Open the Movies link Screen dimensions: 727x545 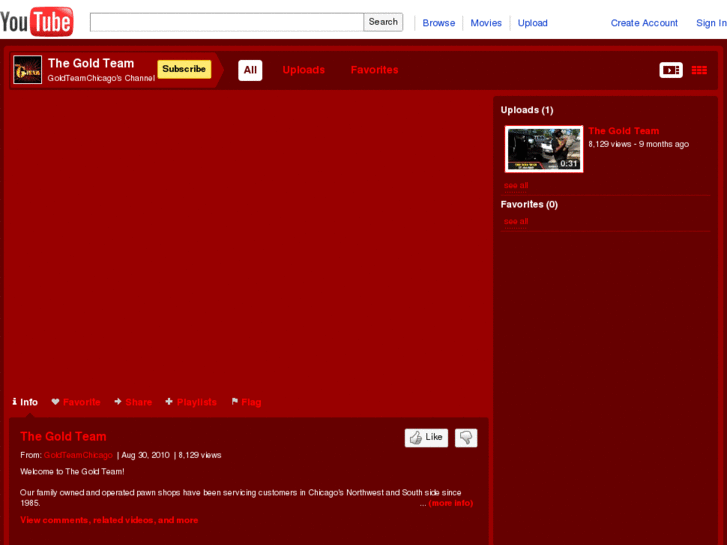[486, 23]
